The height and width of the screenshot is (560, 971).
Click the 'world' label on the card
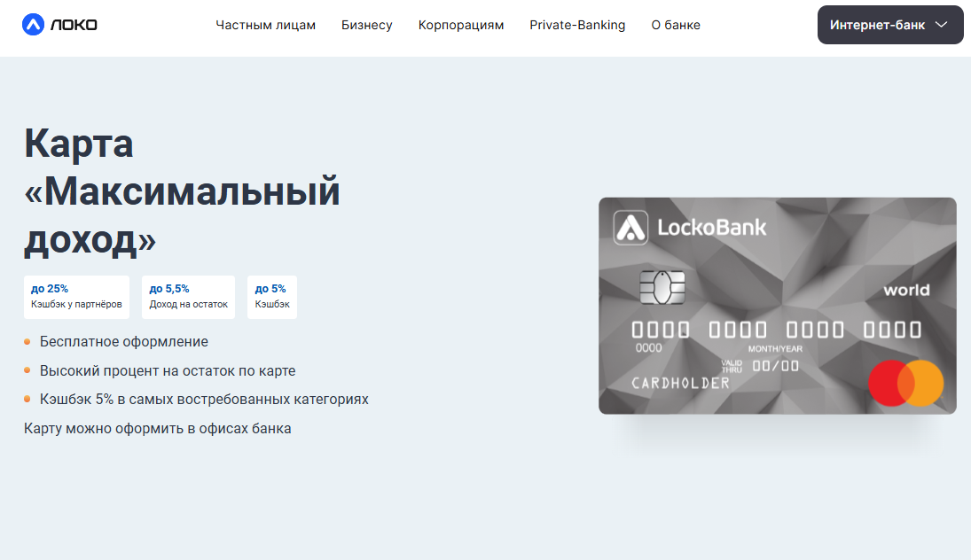tap(906, 290)
